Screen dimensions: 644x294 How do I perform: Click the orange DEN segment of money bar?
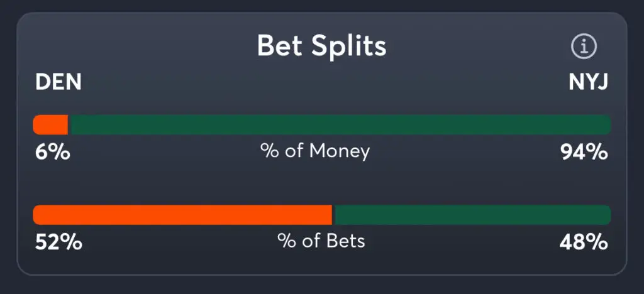point(50,124)
